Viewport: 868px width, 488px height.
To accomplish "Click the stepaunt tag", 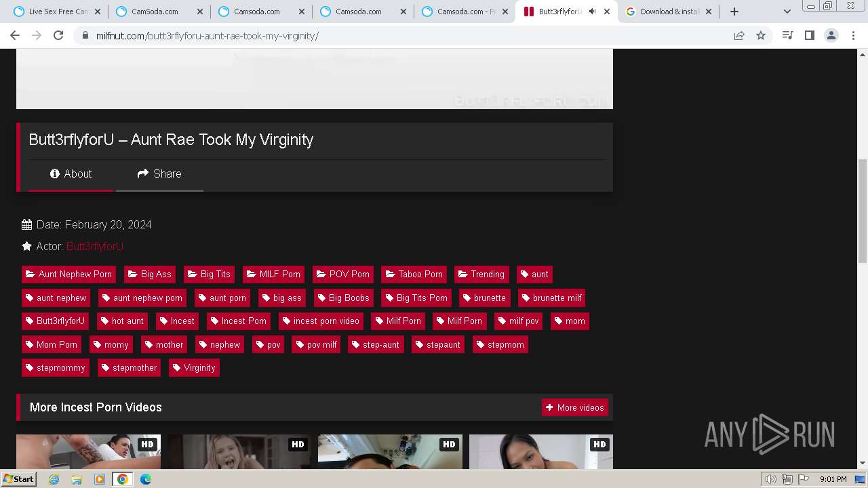I will pos(438,345).
